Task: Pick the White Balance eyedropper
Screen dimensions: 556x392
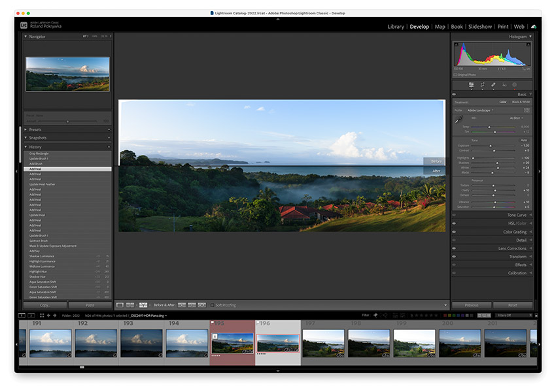Action: [459, 120]
